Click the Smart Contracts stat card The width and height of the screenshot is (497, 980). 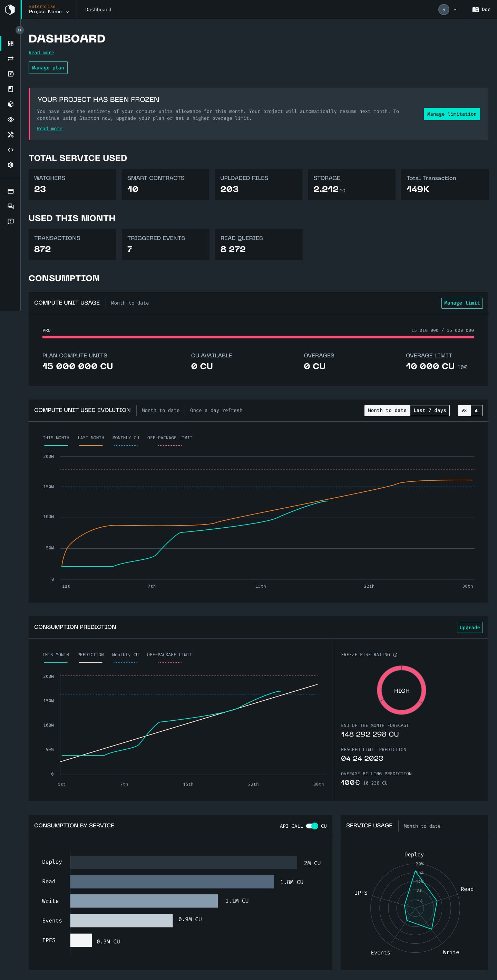point(165,184)
